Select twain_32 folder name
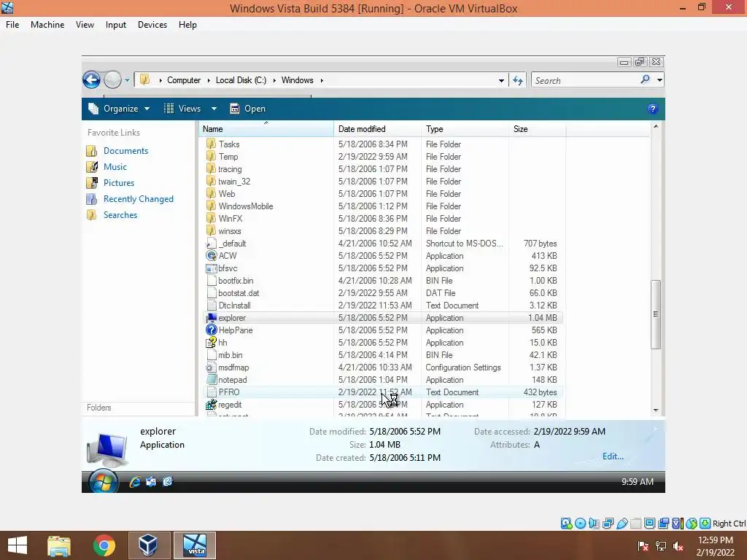The height and width of the screenshot is (560, 747). click(x=234, y=182)
